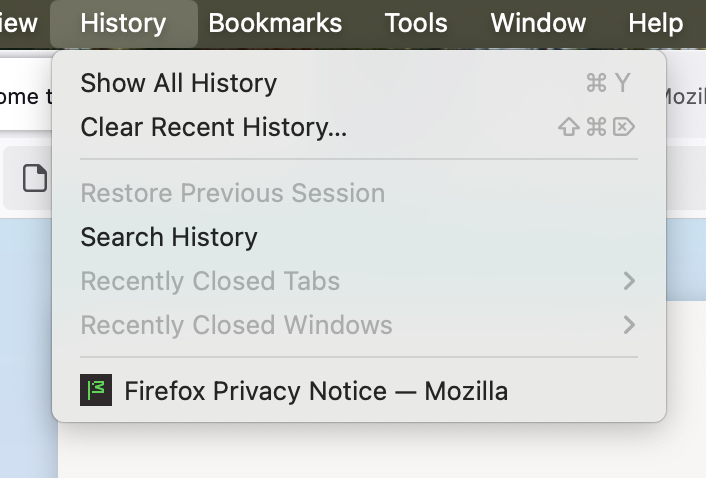Click the Recently Closed Windows label
Viewport: 706px width, 478px height.
tap(236, 325)
